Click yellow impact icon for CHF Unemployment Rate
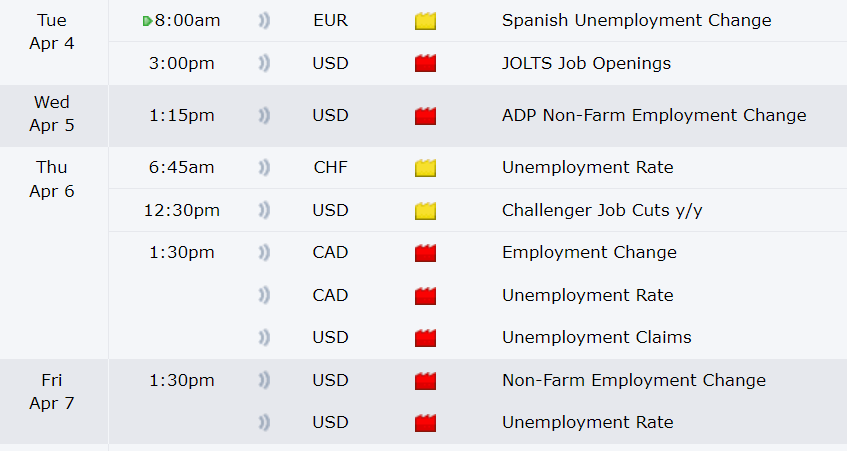The image size is (847, 451). tap(426, 168)
